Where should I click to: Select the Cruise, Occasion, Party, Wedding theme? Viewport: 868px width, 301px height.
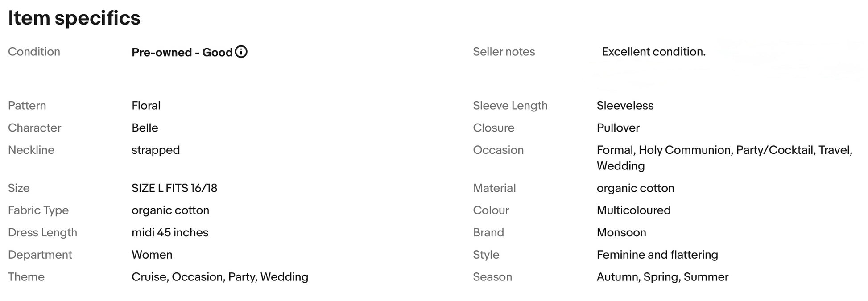(219, 277)
